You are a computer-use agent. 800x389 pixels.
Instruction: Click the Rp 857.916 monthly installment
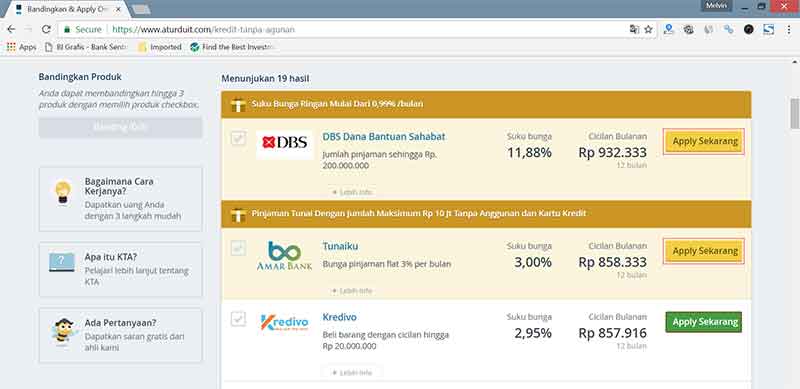click(x=612, y=333)
